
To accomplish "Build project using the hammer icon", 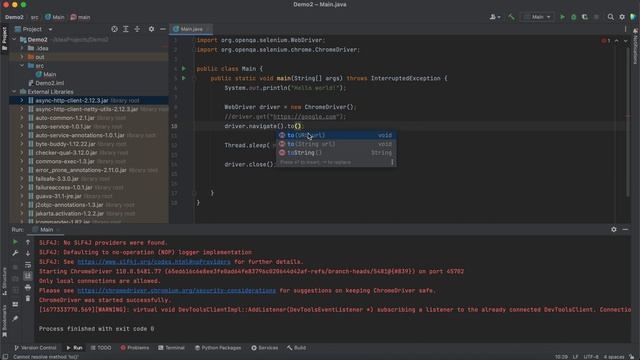I will tap(511, 17).
